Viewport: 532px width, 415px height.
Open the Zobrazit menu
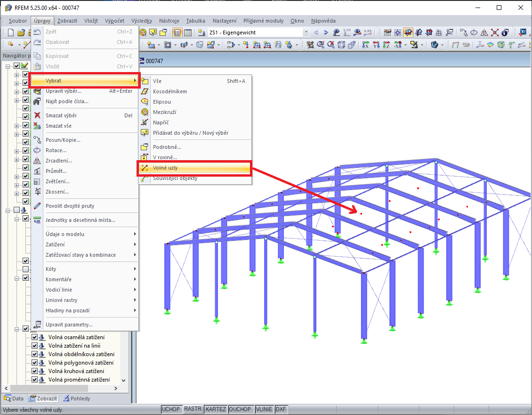(67, 21)
